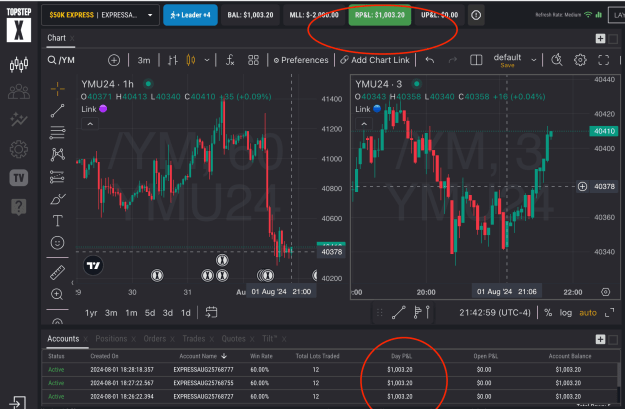Collapse the YMU24 1h legend chevron
The width and height of the screenshot is (625, 409).
pyautogui.click(x=90, y=124)
